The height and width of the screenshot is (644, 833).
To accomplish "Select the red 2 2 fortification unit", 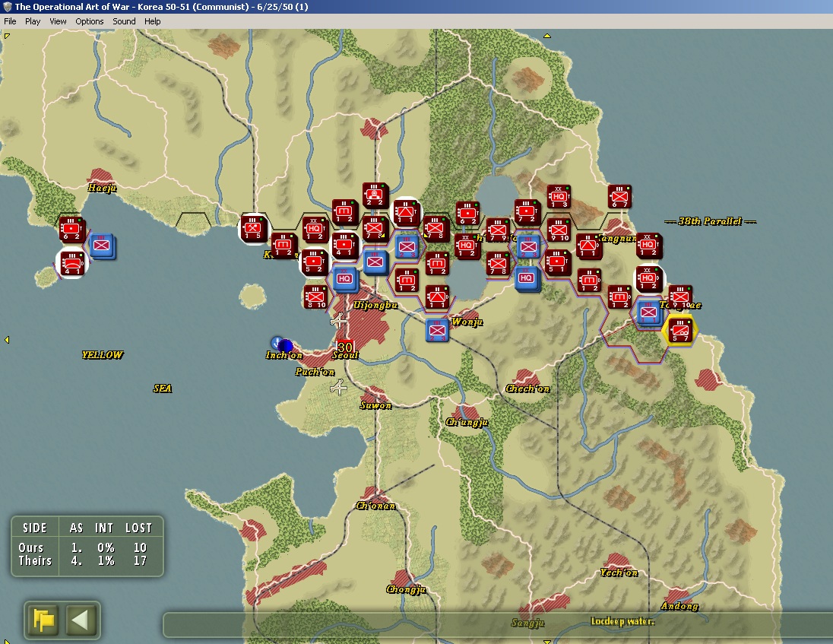I will coord(375,195).
